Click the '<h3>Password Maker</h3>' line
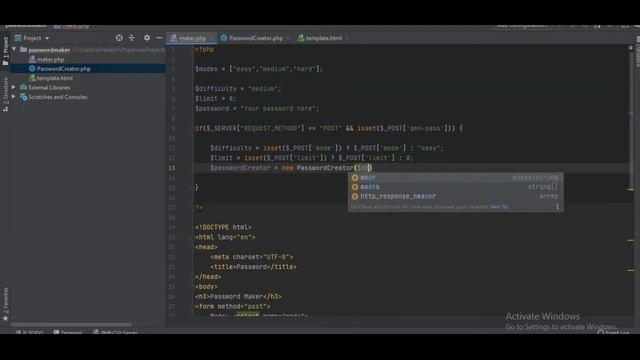The width and height of the screenshot is (640, 360). pos(238,297)
